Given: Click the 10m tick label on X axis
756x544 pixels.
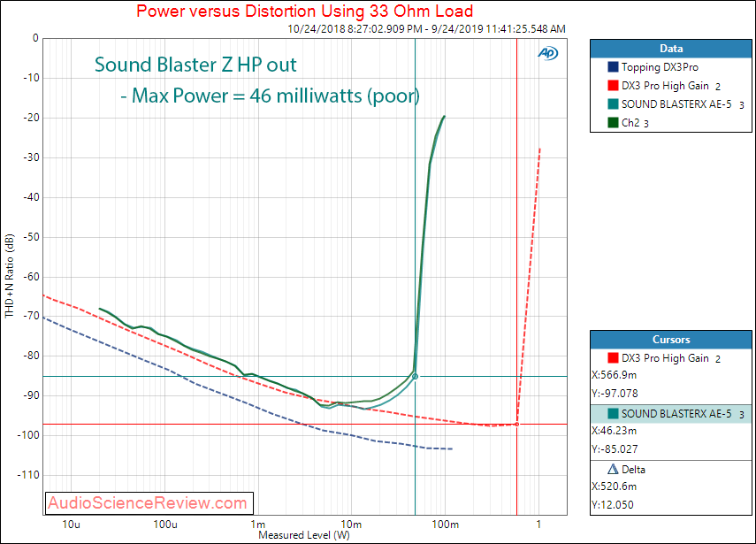Looking at the screenshot, I should (351, 525).
